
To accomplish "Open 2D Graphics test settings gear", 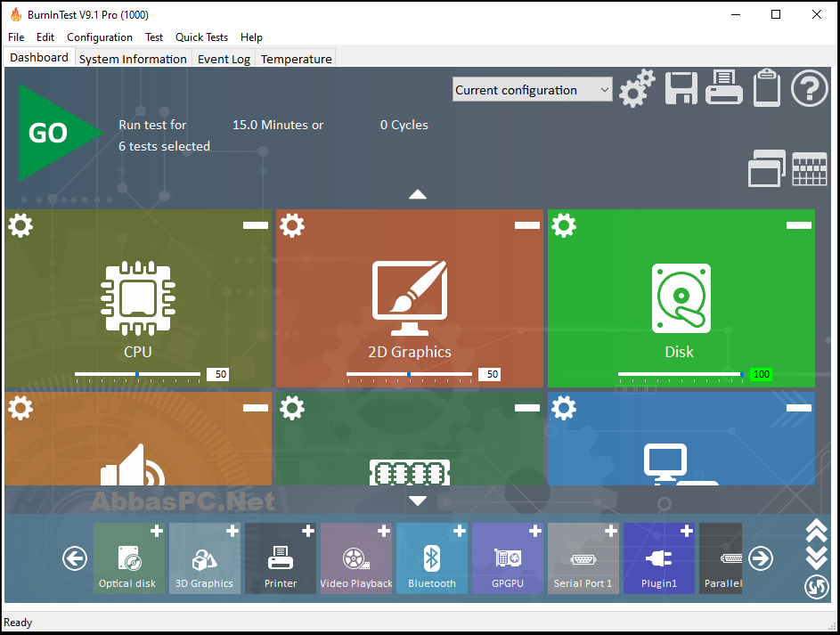I will [292, 225].
